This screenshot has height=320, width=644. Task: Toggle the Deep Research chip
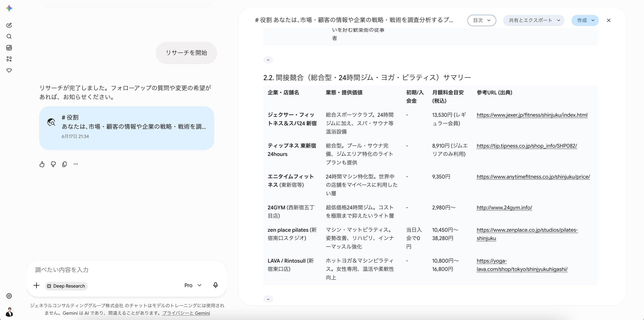66,286
